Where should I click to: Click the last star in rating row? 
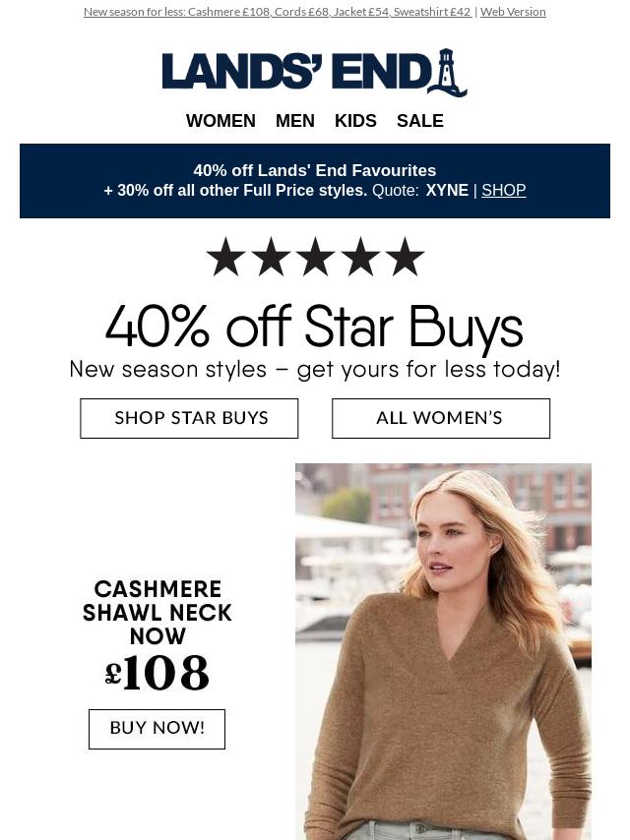tap(405, 257)
